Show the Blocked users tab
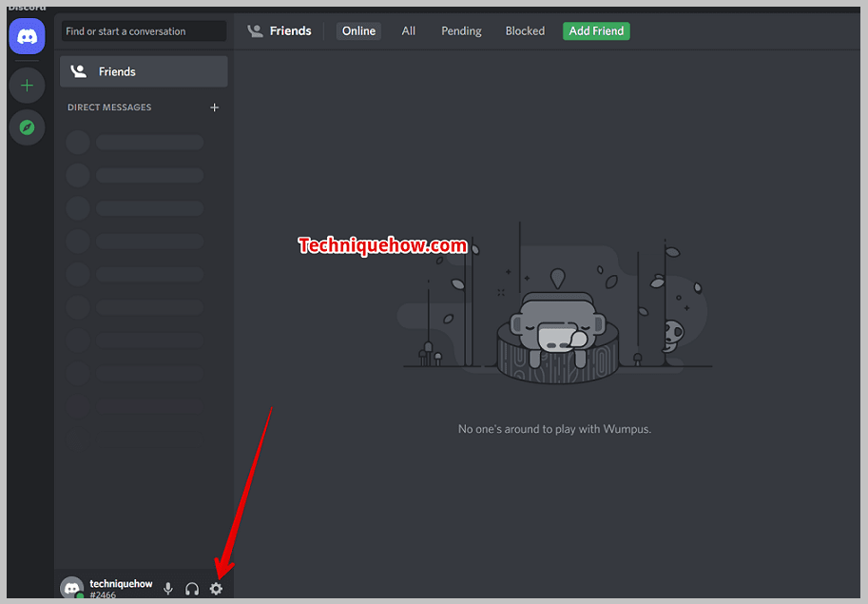868x604 pixels. coord(525,31)
